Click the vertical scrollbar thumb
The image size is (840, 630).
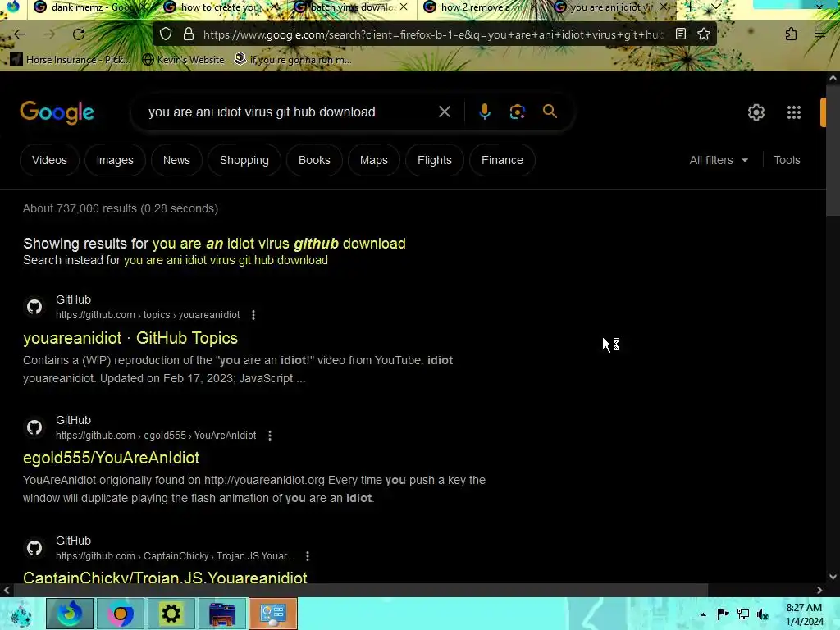point(833,153)
